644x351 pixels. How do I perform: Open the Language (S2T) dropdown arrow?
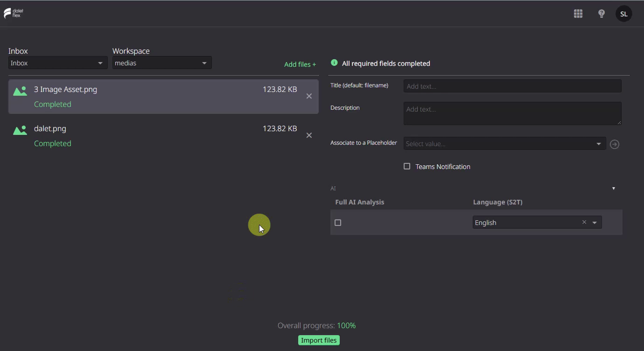click(x=595, y=223)
